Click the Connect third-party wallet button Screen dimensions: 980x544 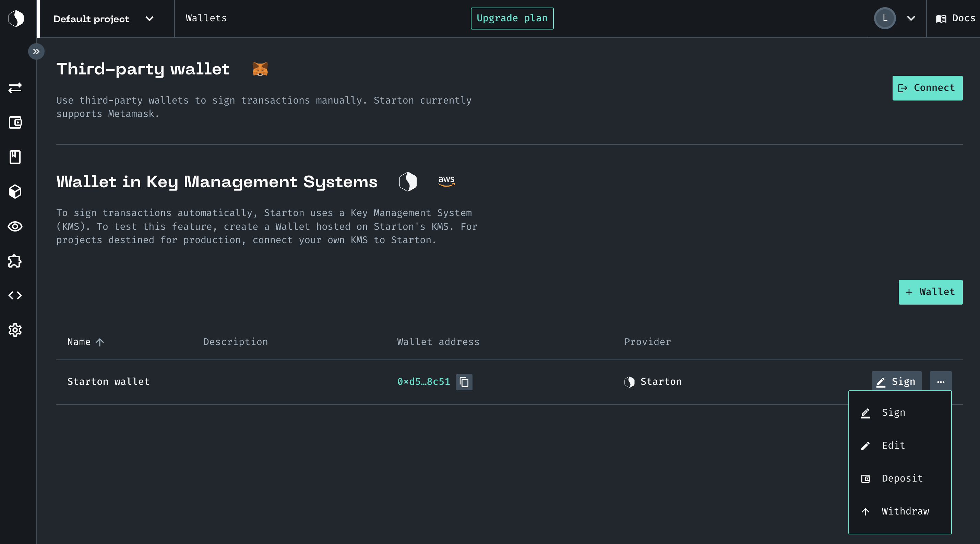(928, 88)
